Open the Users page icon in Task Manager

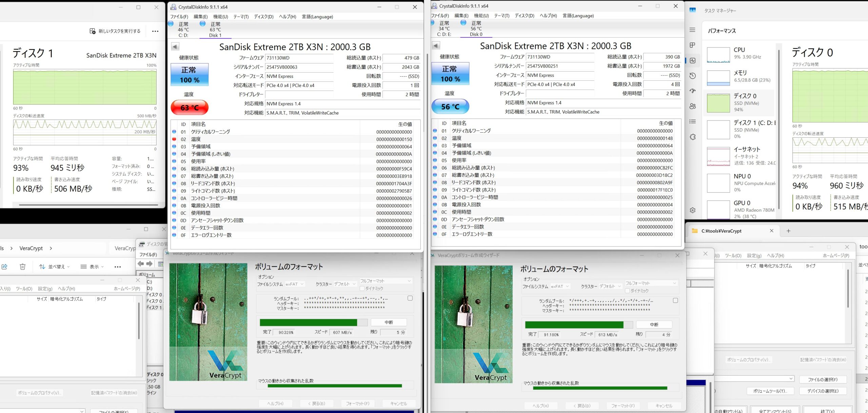click(x=692, y=106)
